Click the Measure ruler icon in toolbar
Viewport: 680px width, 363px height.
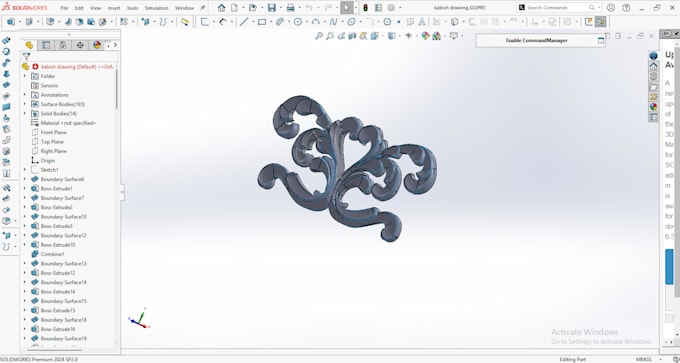click(x=185, y=22)
